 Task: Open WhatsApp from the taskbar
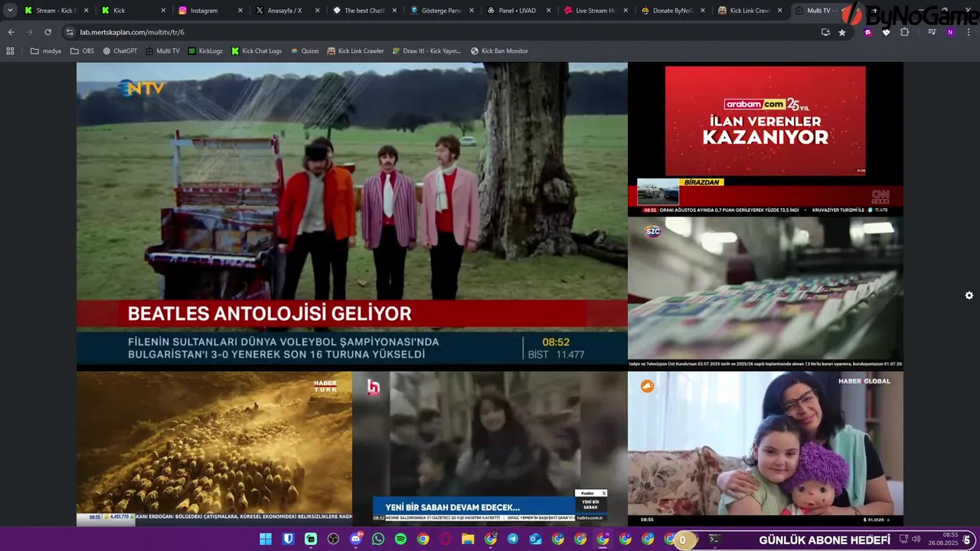[x=378, y=540]
